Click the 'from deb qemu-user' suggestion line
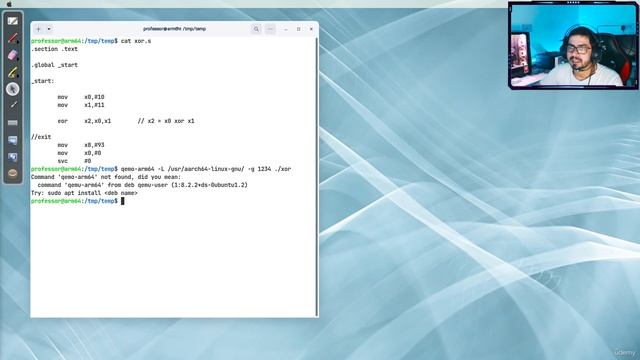The width and height of the screenshot is (640, 360). pos(142,185)
